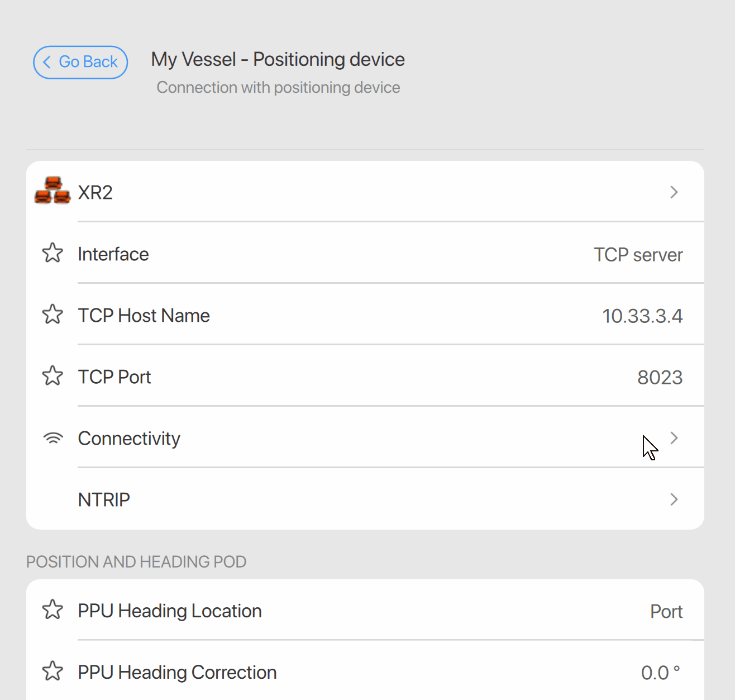Click the TCP Host Name label
Screen dimensions: 735x700
144,316
